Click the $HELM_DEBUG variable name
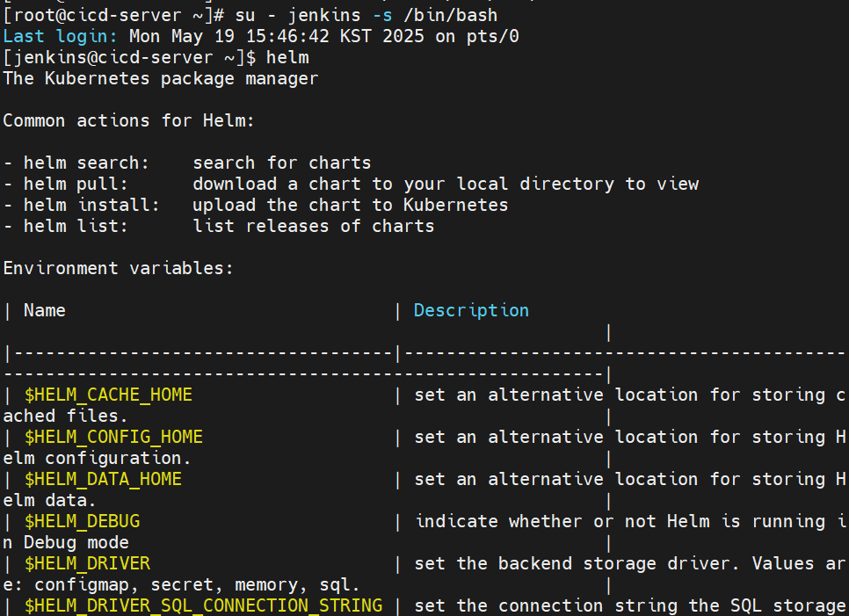This screenshot has height=616, width=849. (x=82, y=522)
